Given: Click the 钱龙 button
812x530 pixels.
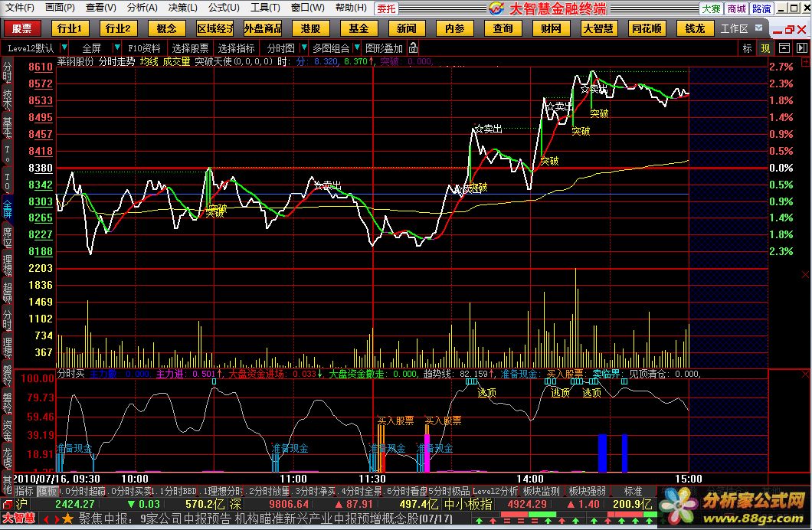Looking at the screenshot, I should pyautogui.click(x=695, y=28).
